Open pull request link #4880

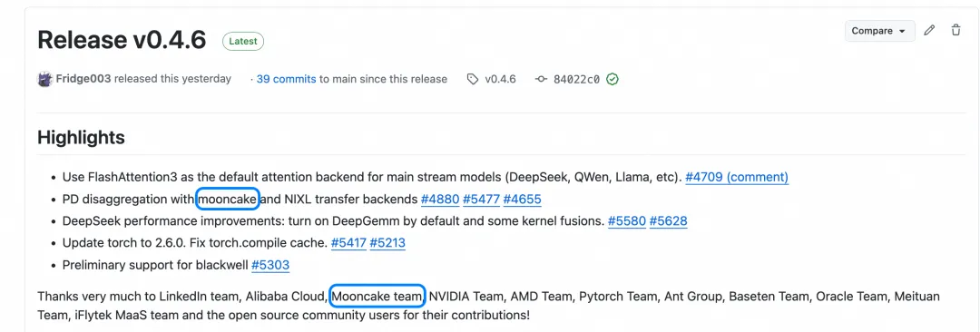tap(440, 200)
